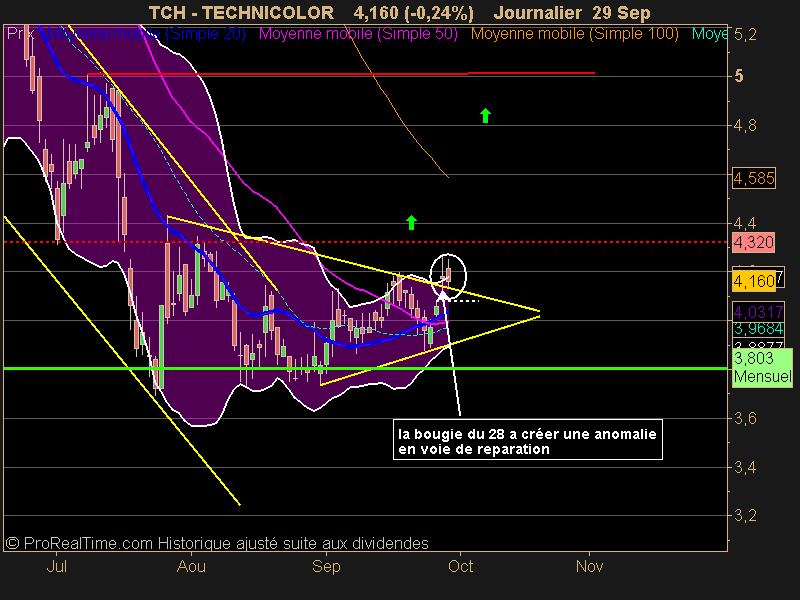
Task: Click the red 4,320 price label
Action: (754, 242)
